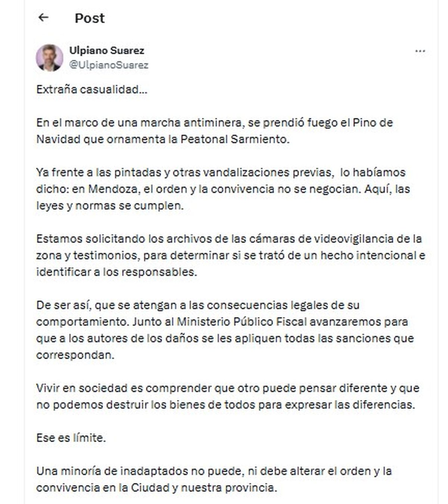
Task: Go back using the left arrow
Action: [x=44, y=18]
